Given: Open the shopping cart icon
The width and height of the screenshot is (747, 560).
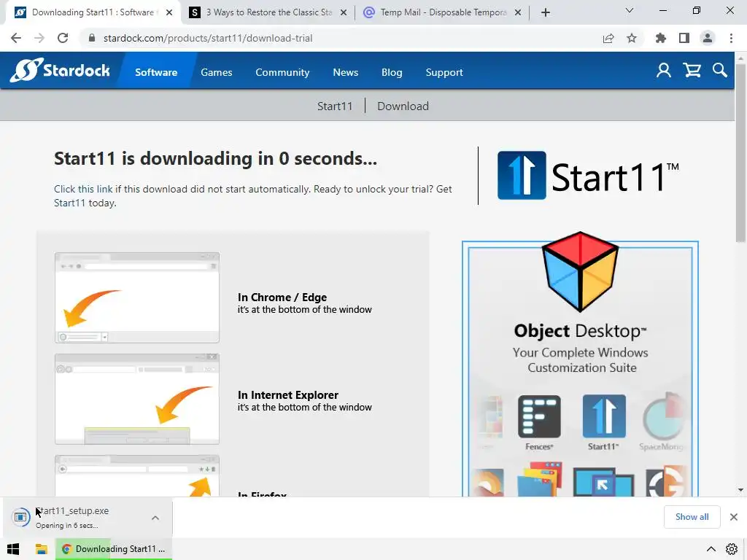Looking at the screenshot, I should [692, 71].
